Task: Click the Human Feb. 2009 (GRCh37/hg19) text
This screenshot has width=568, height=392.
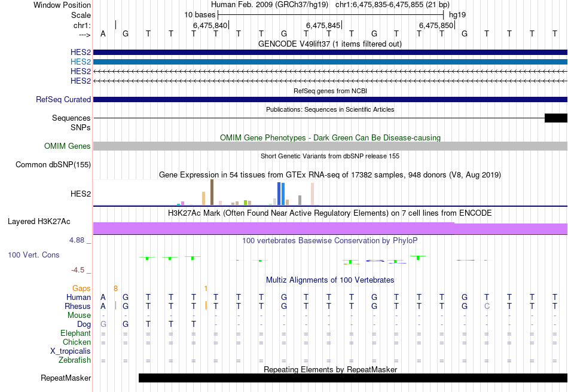Action: [270, 5]
